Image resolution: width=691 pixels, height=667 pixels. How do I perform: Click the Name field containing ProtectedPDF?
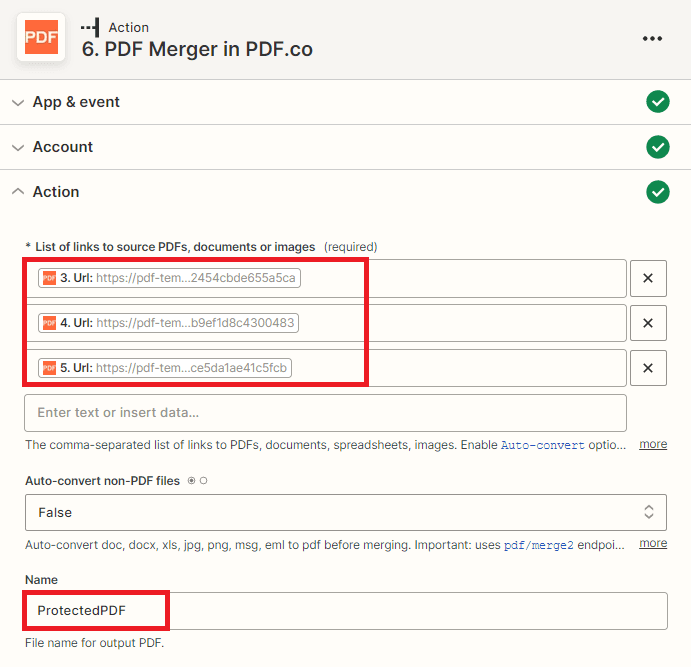pyautogui.click(x=346, y=611)
